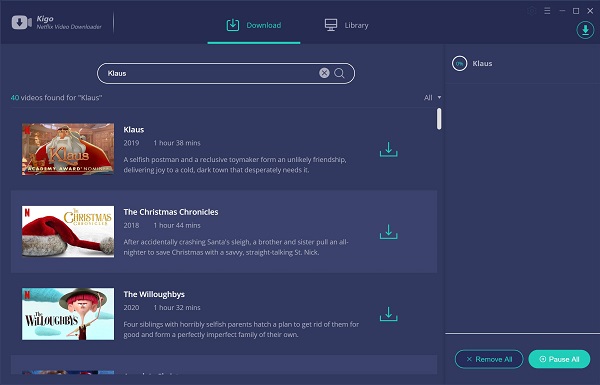Open the settings gear icon
Image resolution: width=600 pixels, height=385 pixels.
[x=532, y=11]
